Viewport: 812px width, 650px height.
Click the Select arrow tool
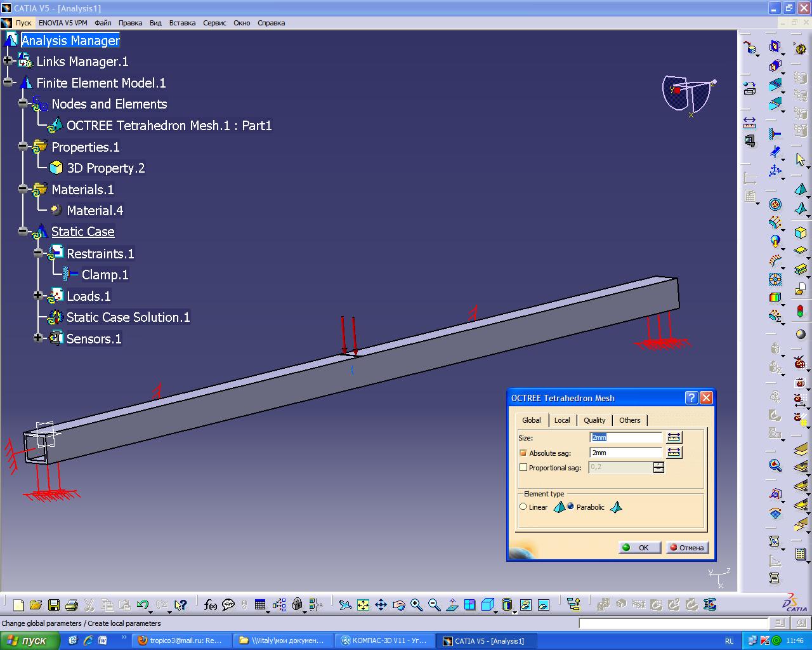[x=801, y=159]
